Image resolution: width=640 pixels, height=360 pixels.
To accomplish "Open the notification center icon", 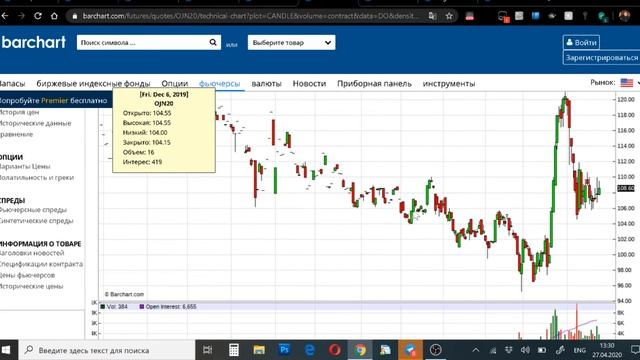I will click(x=635, y=350).
